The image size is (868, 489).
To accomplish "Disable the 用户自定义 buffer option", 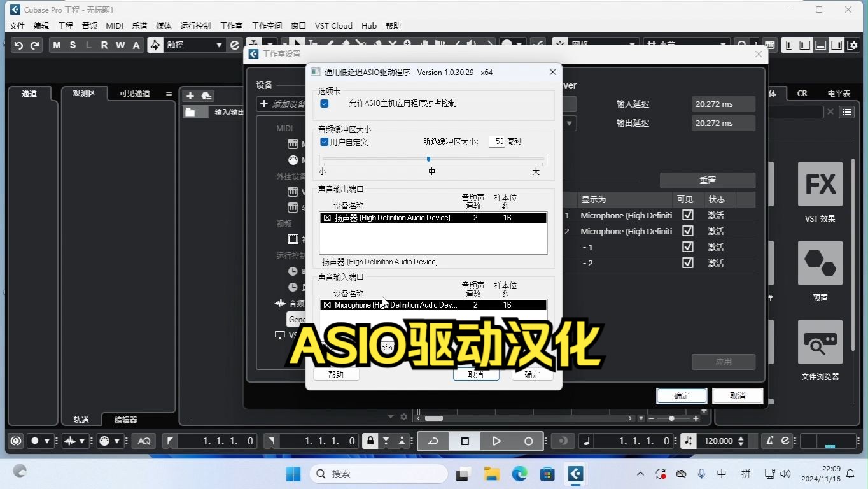I will [324, 142].
